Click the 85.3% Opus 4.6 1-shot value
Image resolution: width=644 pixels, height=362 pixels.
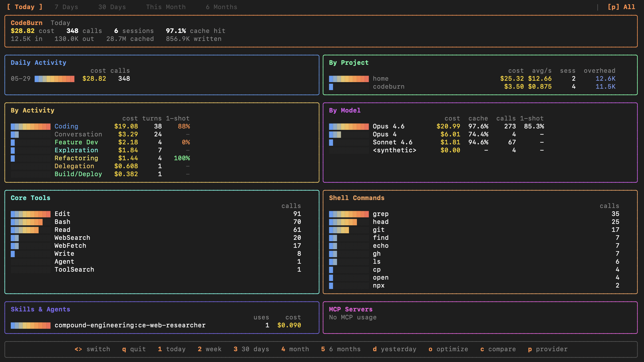point(534,126)
